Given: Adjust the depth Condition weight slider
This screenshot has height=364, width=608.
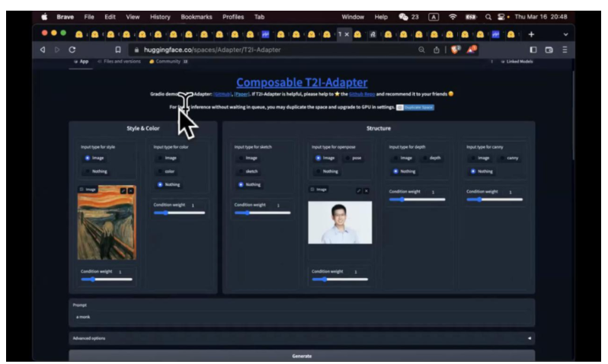Looking at the screenshot, I should pyautogui.click(x=418, y=200).
